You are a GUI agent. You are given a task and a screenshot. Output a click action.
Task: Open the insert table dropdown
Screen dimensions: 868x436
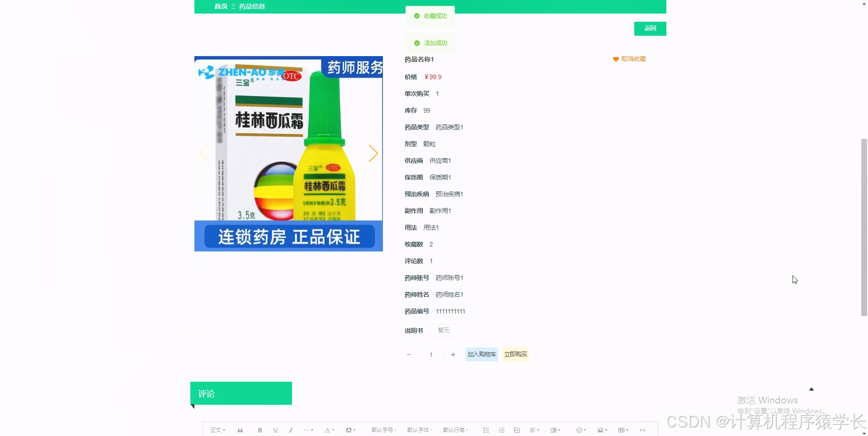point(623,430)
